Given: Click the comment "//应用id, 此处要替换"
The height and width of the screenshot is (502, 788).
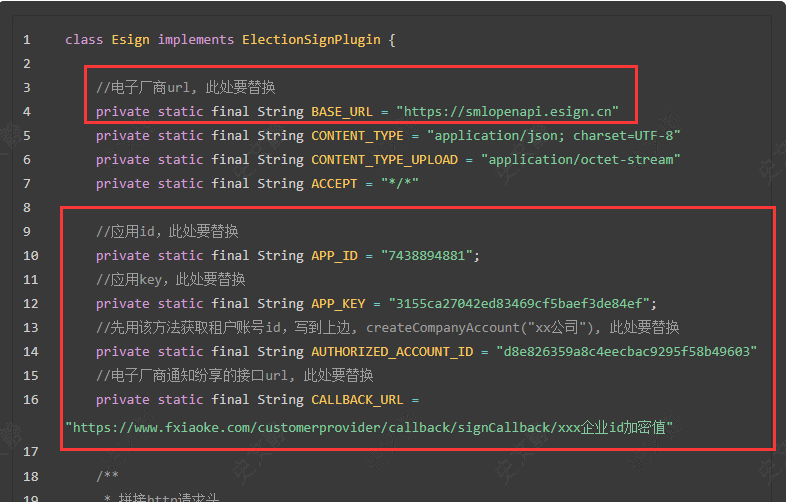Looking at the screenshot, I should click(167, 232).
